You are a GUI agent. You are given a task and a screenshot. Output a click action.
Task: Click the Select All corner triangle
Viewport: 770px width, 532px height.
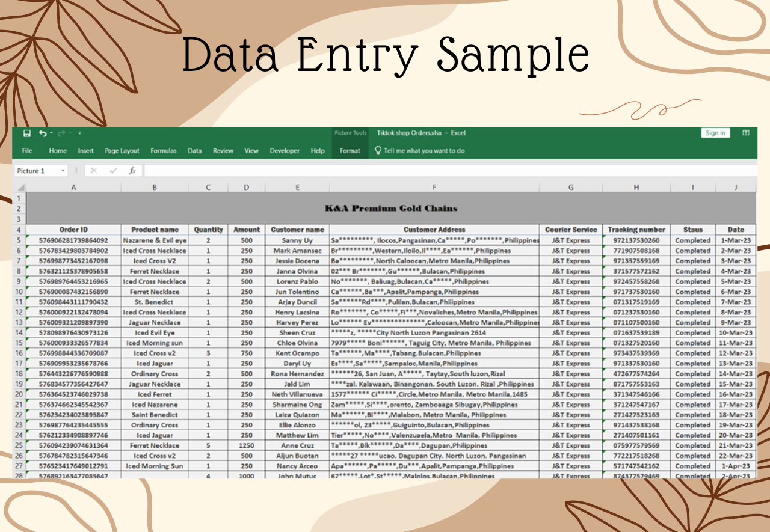pos(20,188)
